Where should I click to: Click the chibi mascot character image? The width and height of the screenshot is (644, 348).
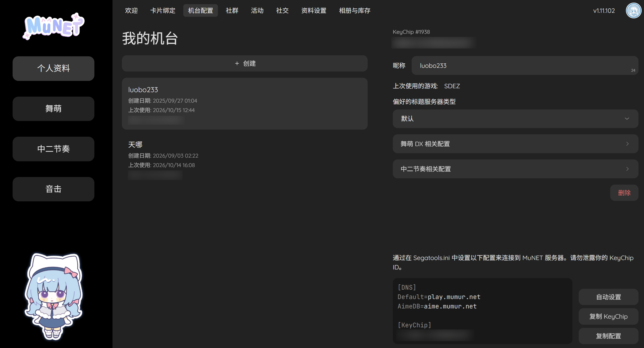[x=54, y=297]
